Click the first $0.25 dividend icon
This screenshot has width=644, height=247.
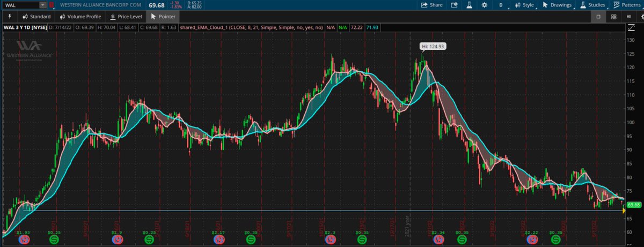point(54,240)
